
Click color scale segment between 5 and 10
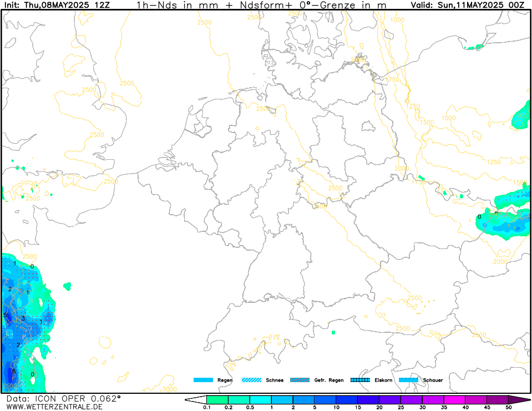325,400
